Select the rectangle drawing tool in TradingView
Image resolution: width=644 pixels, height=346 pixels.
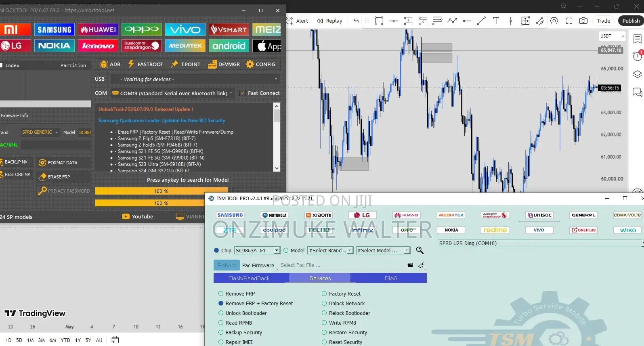[x=379, y=21]
